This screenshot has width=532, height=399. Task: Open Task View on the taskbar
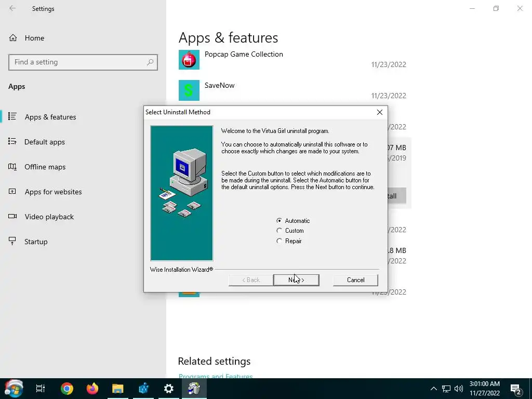coord(41,389)
